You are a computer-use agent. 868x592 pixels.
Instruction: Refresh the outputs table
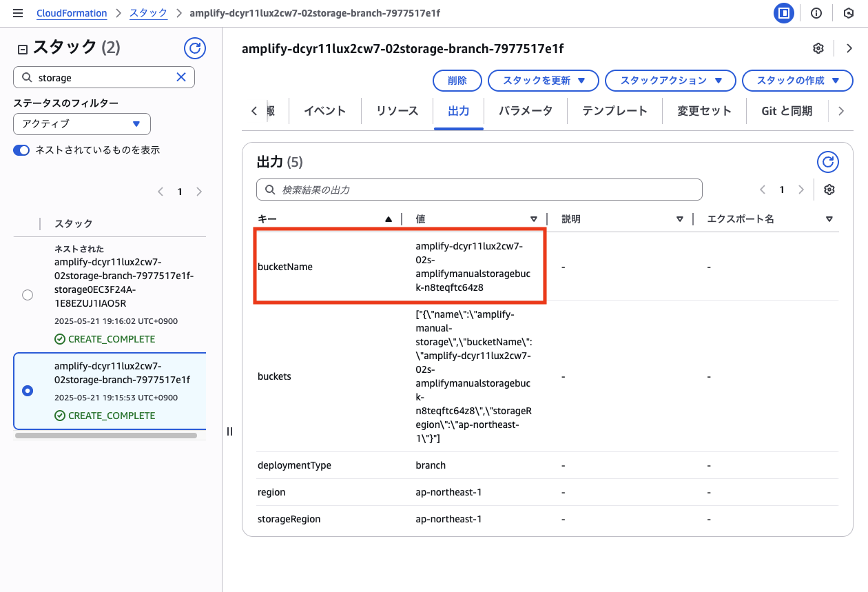828,162
